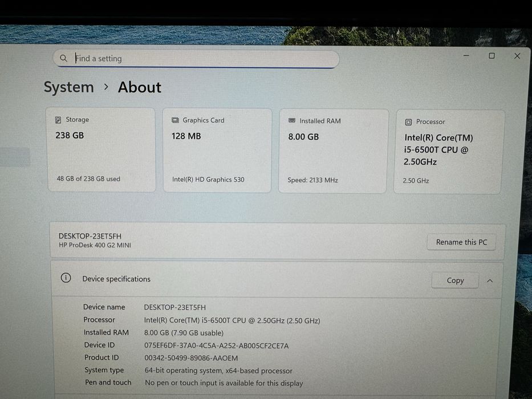
Task: Select the Device ID value
Action: [217, 346]
